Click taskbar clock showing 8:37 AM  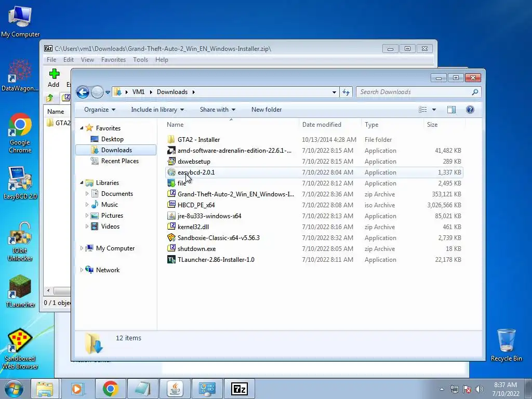click(506, 389)
